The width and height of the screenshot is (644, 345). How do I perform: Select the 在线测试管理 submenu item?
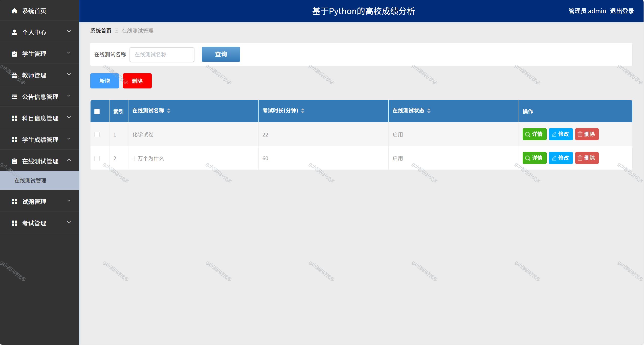(x=30, y=180)
